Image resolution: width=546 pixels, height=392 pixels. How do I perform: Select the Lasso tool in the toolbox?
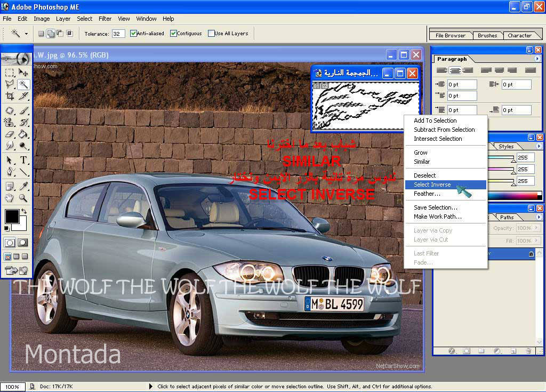pyautogui.click(x=10, y=84)
